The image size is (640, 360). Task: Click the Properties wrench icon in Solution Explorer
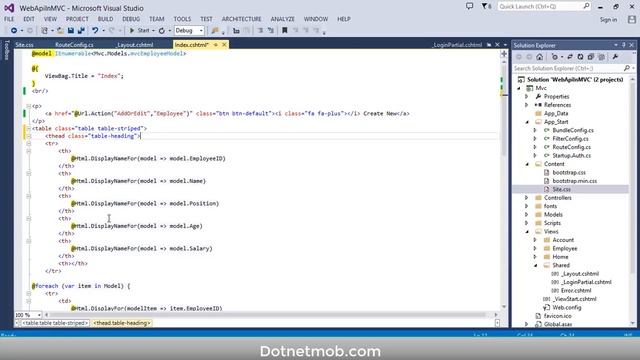(x=616, y=57)
